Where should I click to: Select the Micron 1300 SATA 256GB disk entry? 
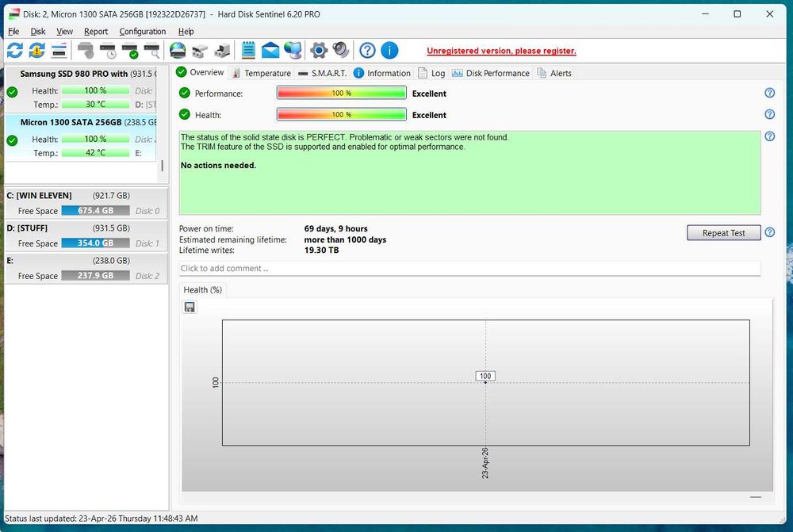[81, 138]
